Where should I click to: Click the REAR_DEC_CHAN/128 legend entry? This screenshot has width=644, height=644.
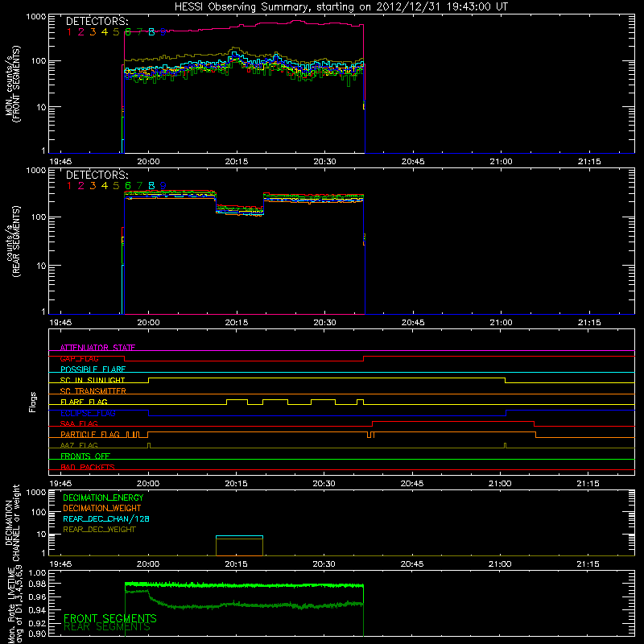click(106, 518)
